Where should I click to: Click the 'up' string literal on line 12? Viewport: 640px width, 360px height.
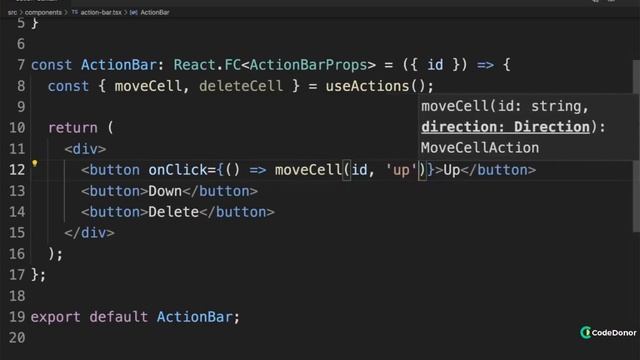pos(401,170)
